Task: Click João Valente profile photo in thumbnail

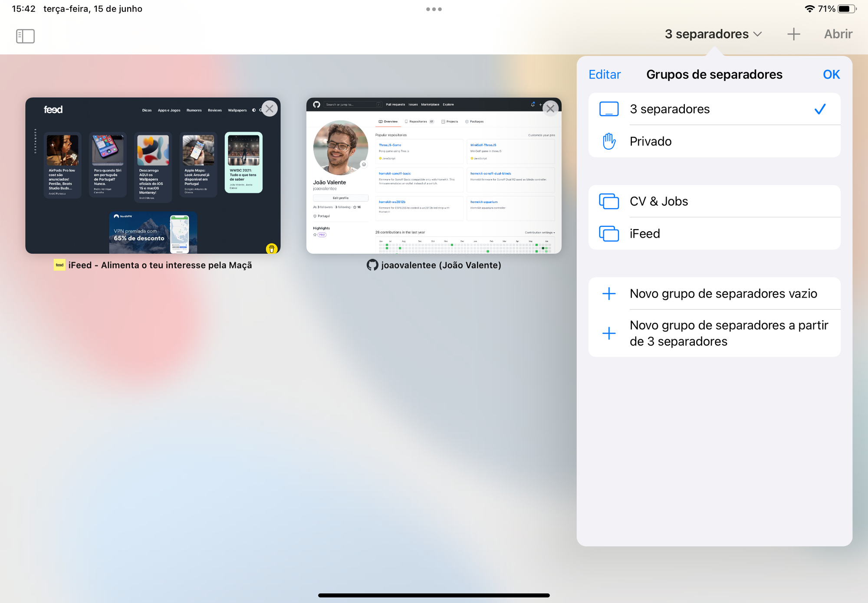Action: pyautogui.click(x=341, y=147)
